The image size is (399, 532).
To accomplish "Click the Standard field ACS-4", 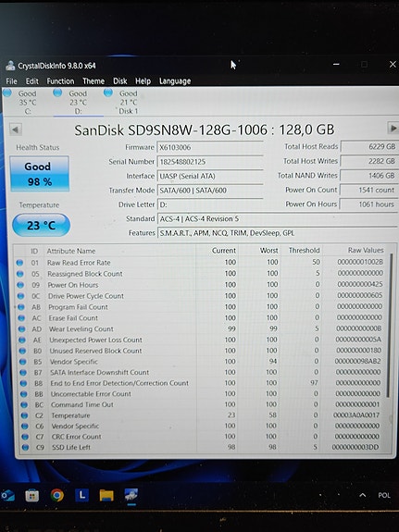I will coord(277,219).
